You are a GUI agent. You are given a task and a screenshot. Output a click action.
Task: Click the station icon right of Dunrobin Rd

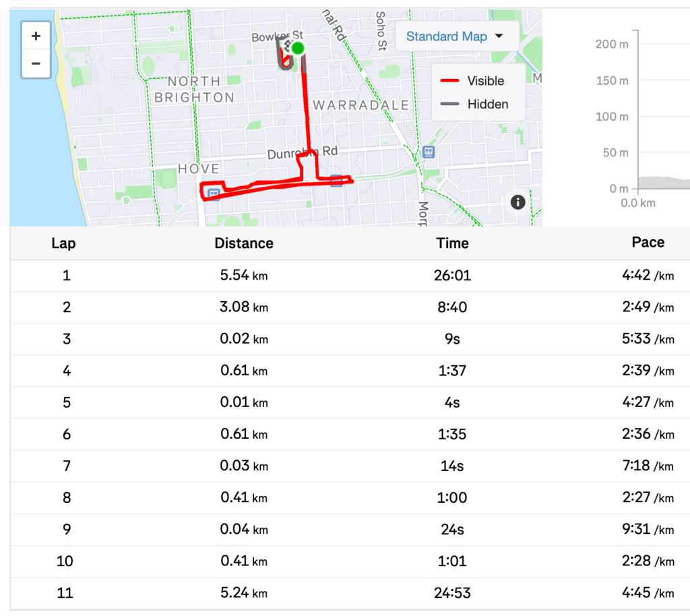click(x=429, y=152)
